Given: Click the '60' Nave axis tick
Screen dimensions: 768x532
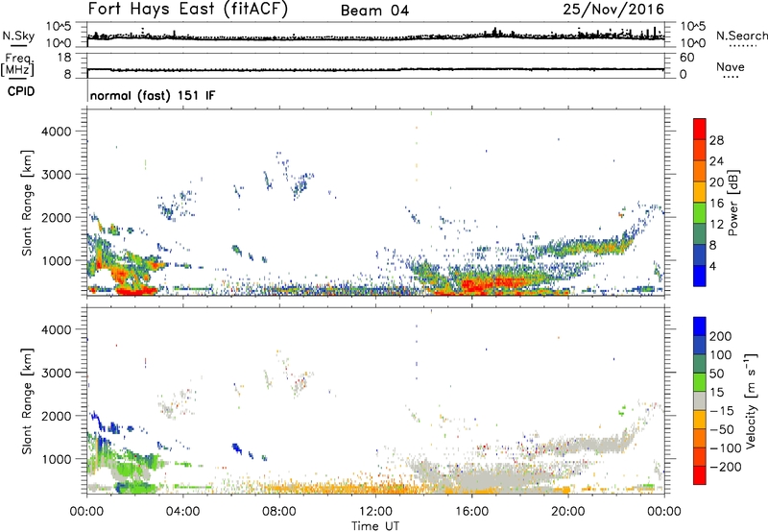Looking at the screenshot, I should (687, 58).
